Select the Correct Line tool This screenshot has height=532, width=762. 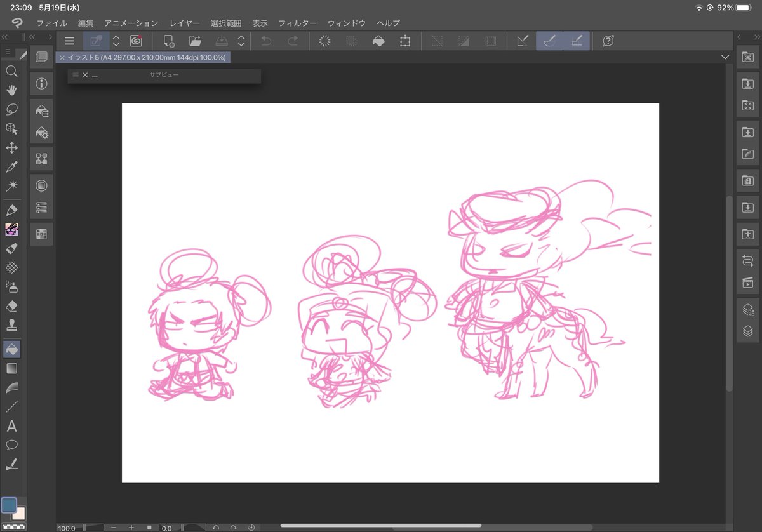(x=11, y=464)
